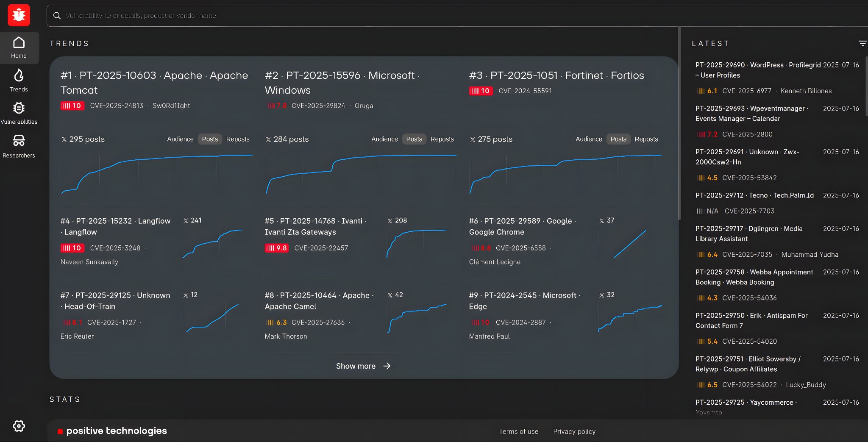The image size is (868, 442).
Task: Click researcher name Clément Lecigne
Action: 495,262
